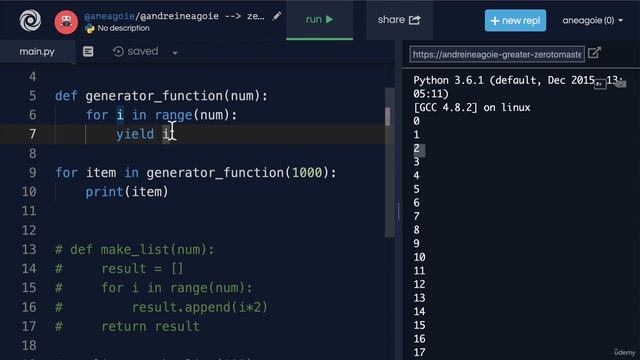Image resolution: width=640 pixels, height=360 pixels.
Task: Click the '[GCC 4.8.2] on linux' console line
Action: point(472,108)
